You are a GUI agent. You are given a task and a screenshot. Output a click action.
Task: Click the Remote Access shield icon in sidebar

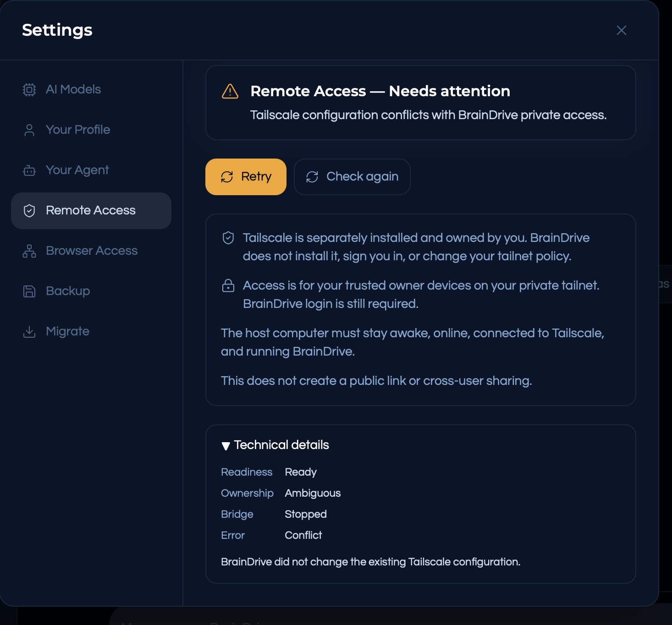[x=29, y=210]
